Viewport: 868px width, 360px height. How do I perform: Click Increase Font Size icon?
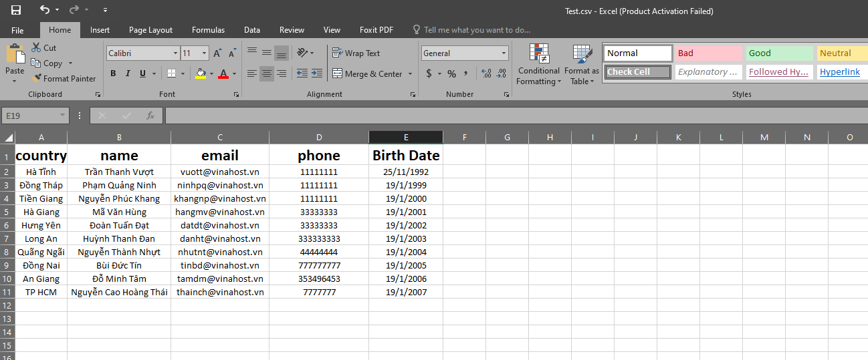click(217, 53)
